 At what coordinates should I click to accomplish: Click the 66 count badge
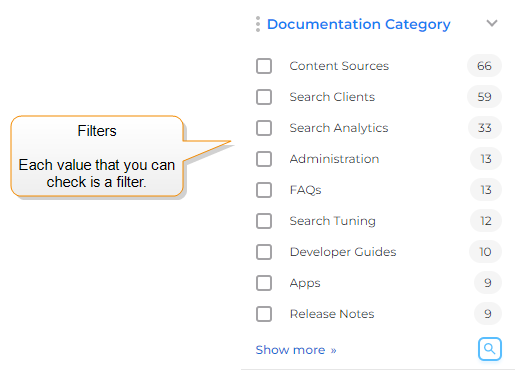484,66
